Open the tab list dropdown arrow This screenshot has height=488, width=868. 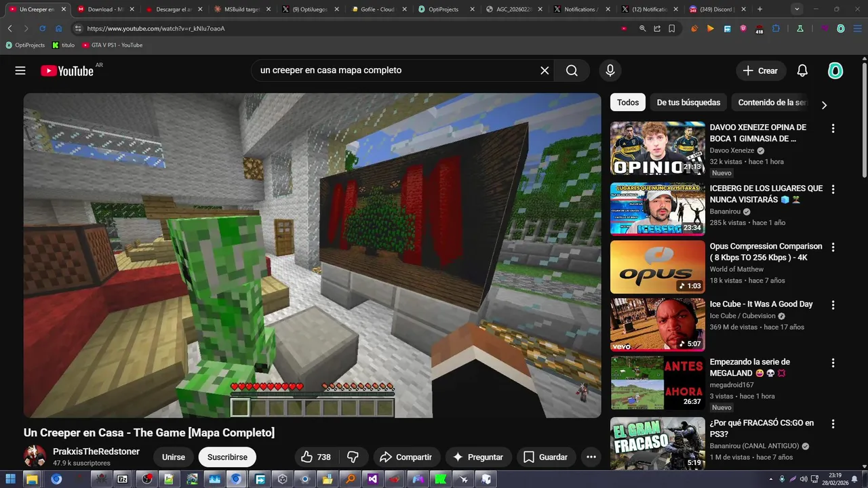[x=796, y=9]
